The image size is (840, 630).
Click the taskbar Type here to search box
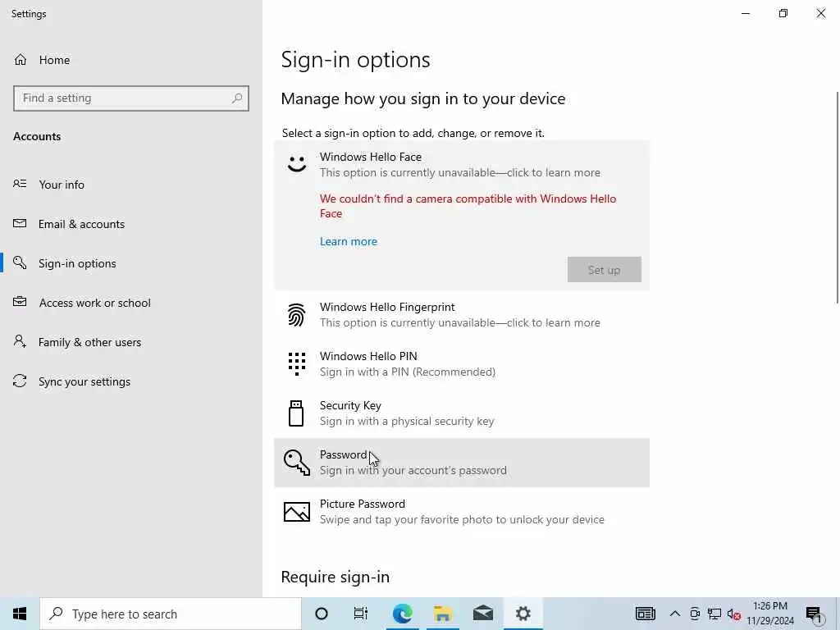[x=171, y=614]
